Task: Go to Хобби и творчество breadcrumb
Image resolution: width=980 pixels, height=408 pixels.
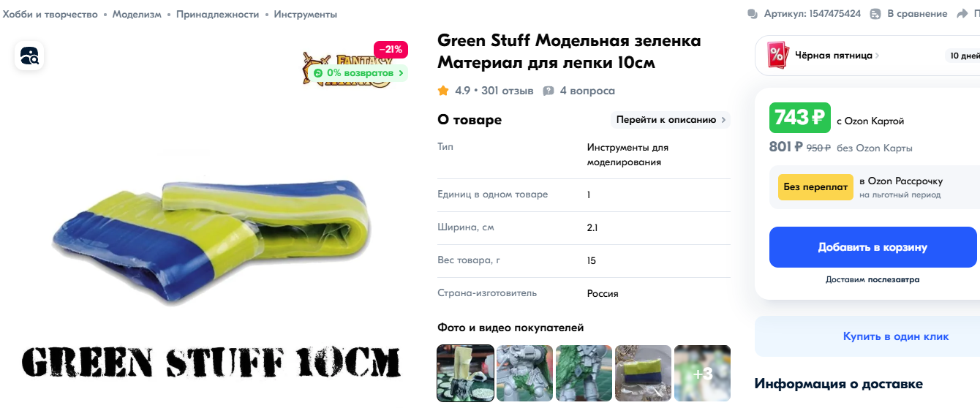Action: pos(50,14)
